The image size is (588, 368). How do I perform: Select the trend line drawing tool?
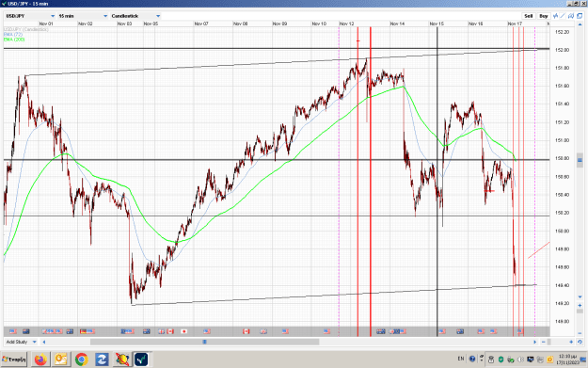pyautogui.click(x=563, y=16)
